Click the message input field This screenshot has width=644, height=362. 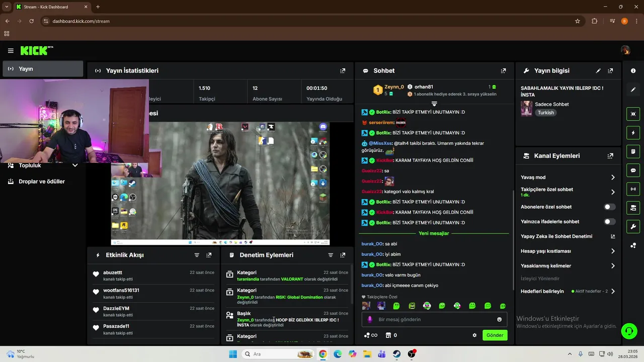pos(434,319)
